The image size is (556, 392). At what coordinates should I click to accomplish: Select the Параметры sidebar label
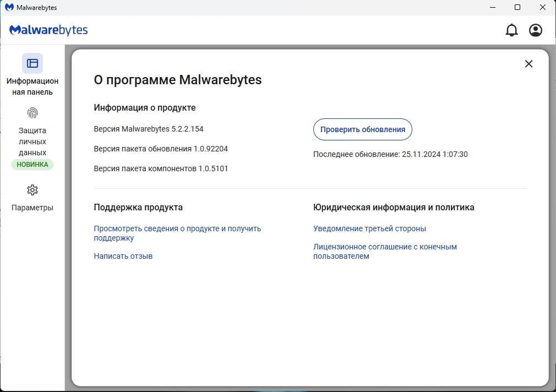tap(32, 208)
